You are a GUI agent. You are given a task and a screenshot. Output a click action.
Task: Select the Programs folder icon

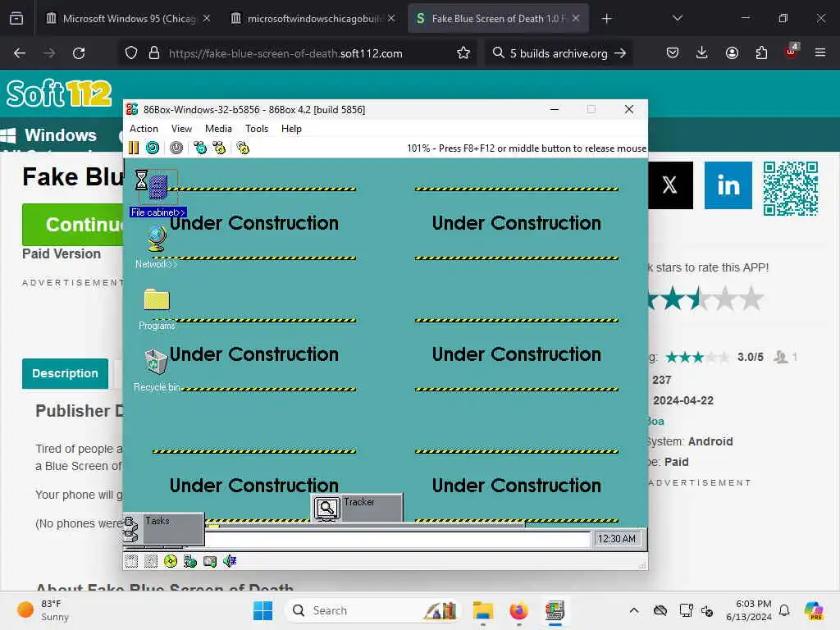(x=157, y=309)
